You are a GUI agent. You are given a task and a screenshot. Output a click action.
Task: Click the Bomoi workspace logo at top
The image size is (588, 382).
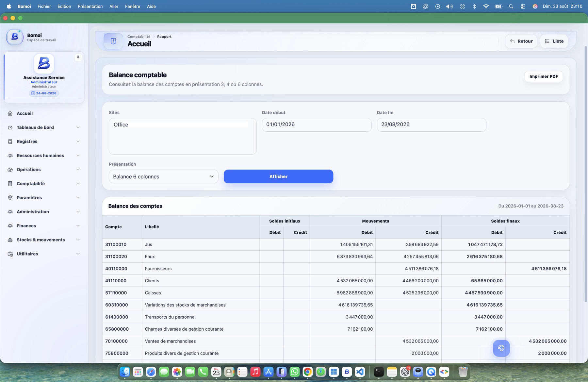tap(15, 37)
